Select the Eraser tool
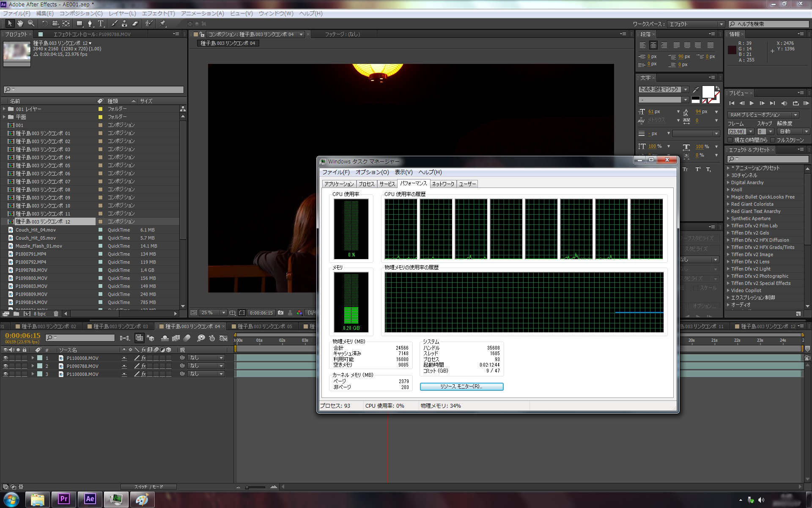This screenshot has height=508, width=812. pos(135,24)
